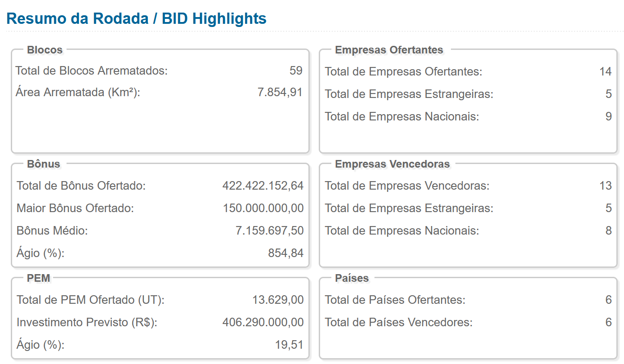Select the Total de Empresas Vencedoras label
The width and height of the screenshot is (624, 364).
tap(407, 186)
